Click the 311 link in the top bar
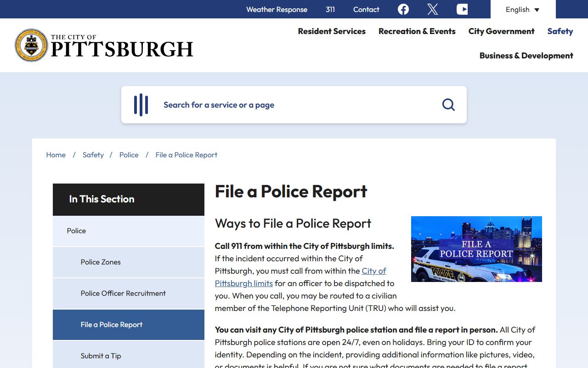588x368 pixels. click(x=330, y=9)
